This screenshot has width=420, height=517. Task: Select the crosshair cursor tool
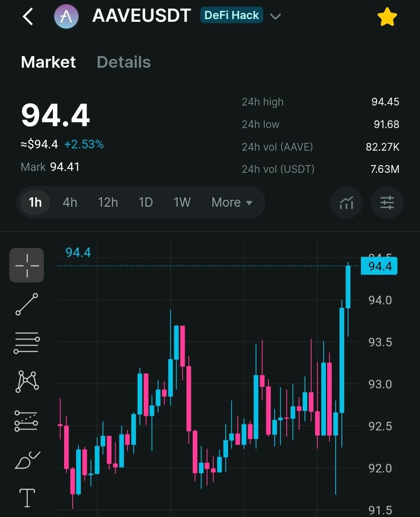[27, 265]
